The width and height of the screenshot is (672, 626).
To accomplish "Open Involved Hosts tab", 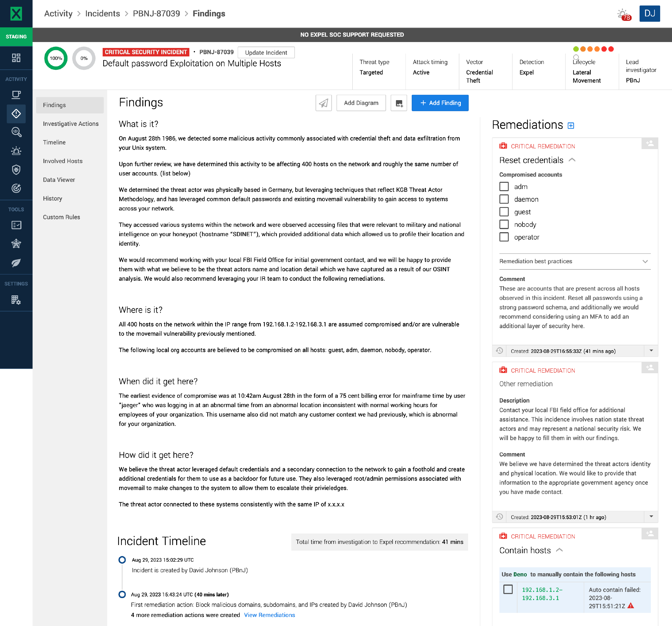I will [x=70, y=161].
